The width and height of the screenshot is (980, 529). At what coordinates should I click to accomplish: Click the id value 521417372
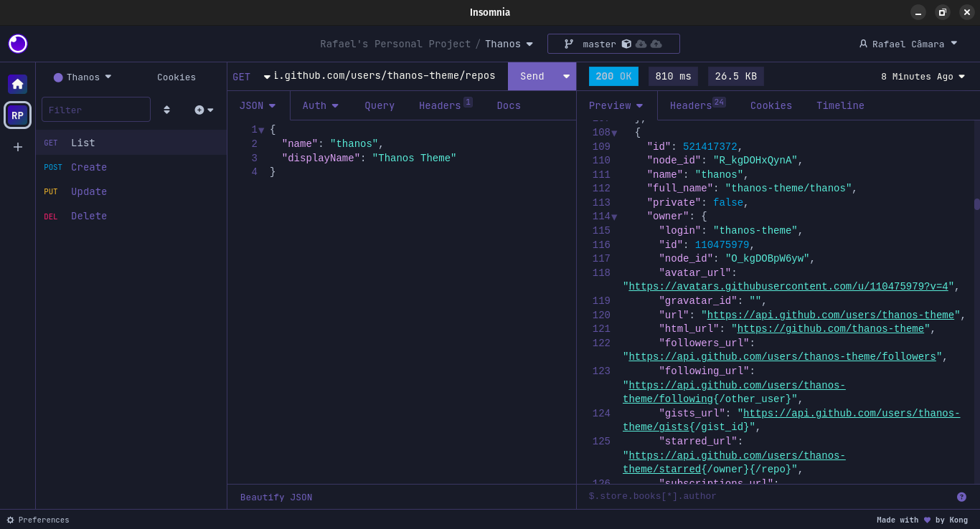[710, 147]
